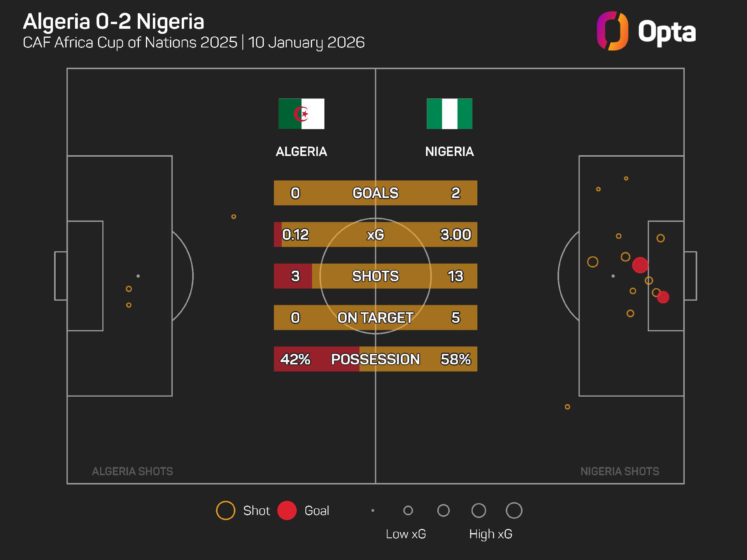
Task: Click the POSSESSION stat label
Action: pyautogui.click(x=375, y=359)
